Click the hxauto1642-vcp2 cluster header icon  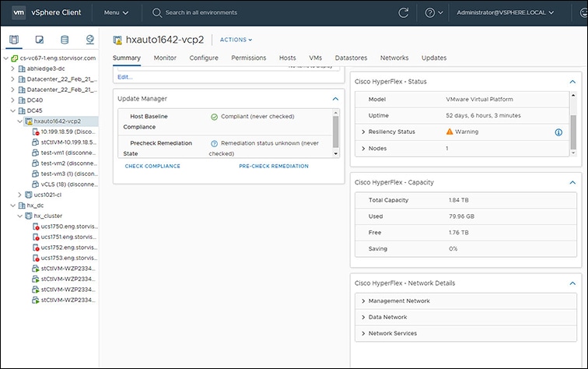click(x=117, y=40)
